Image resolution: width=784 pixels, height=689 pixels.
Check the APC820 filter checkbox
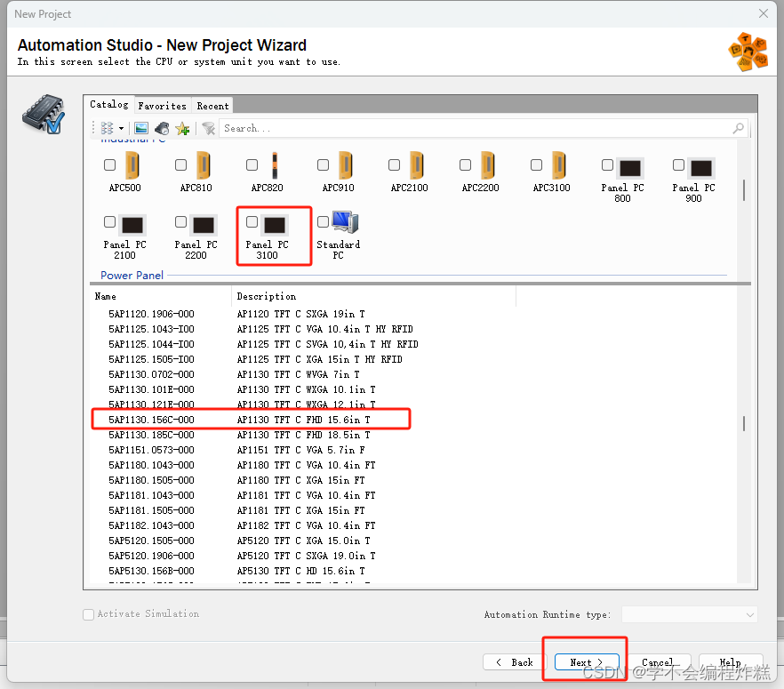pyautogui.click(x=252, y=164)
